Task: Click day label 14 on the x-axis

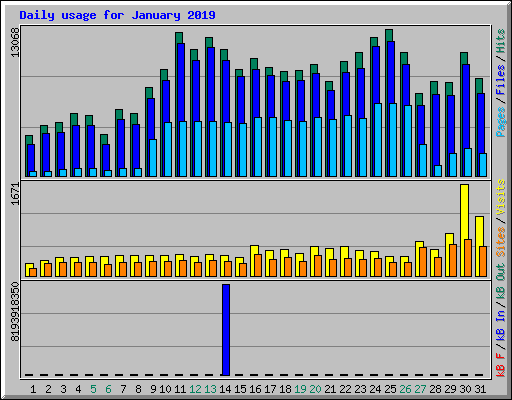Action: pyautogui.click(x=225, y=389)
